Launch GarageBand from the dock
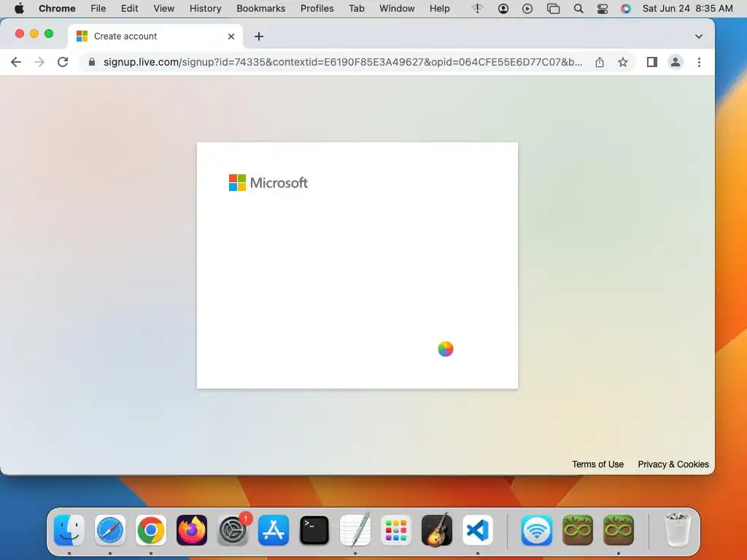 [437, 530]
